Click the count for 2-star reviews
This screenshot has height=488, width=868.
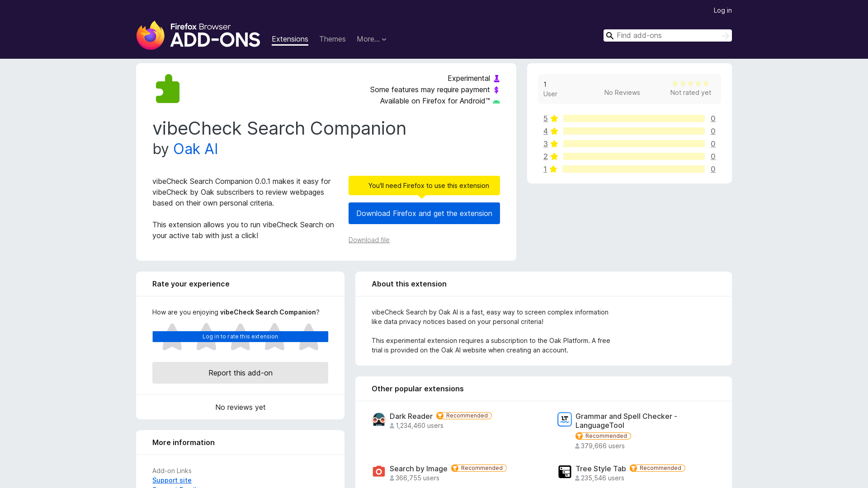(x=713, y=156)
